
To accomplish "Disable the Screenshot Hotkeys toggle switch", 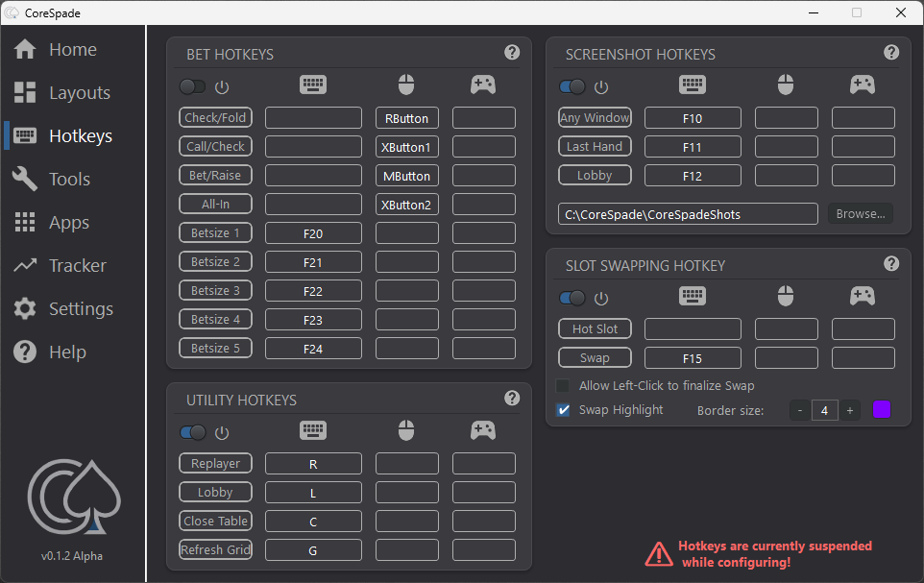I will pos(572,86).
